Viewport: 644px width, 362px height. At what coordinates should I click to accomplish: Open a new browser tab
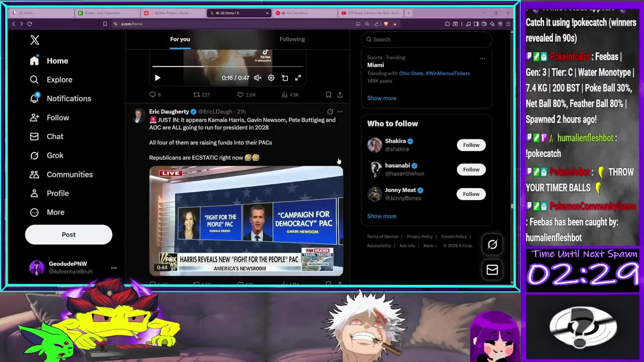409,13
